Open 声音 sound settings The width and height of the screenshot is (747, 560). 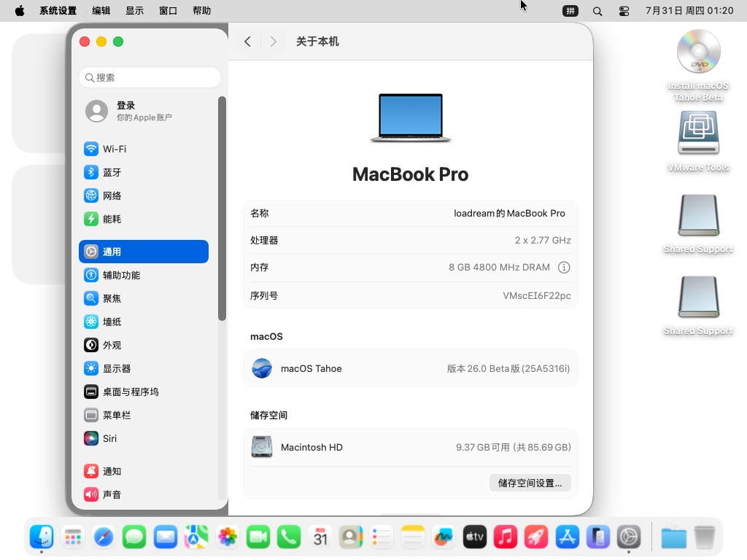click(x=144, y=495)
